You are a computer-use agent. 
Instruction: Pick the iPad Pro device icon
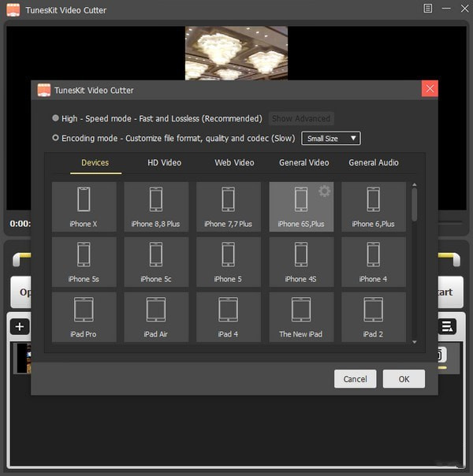pyautogui.click(x=84, y=310)
